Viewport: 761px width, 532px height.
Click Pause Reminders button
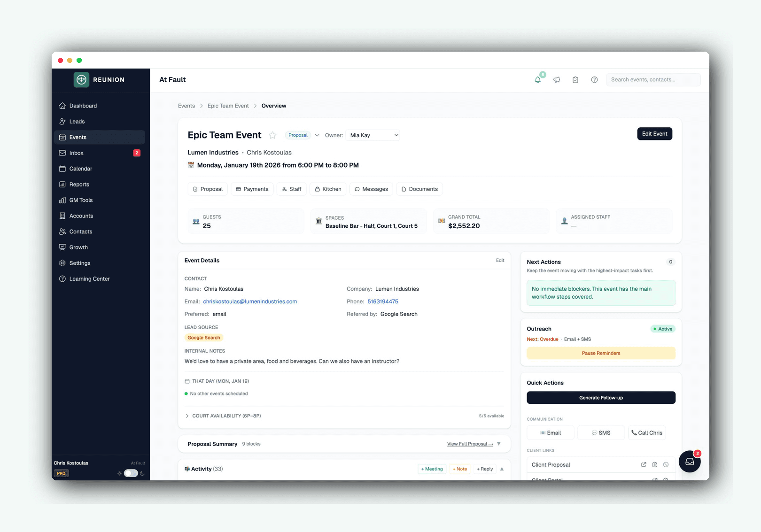601,353
